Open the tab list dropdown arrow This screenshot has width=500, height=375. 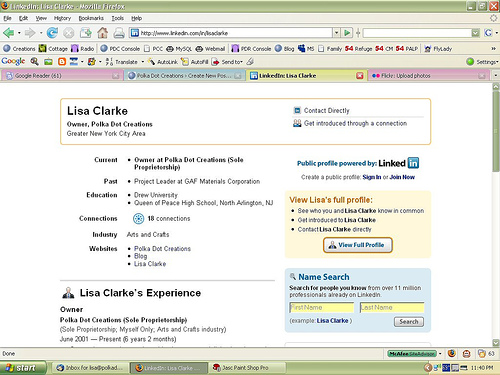[496, 76]
